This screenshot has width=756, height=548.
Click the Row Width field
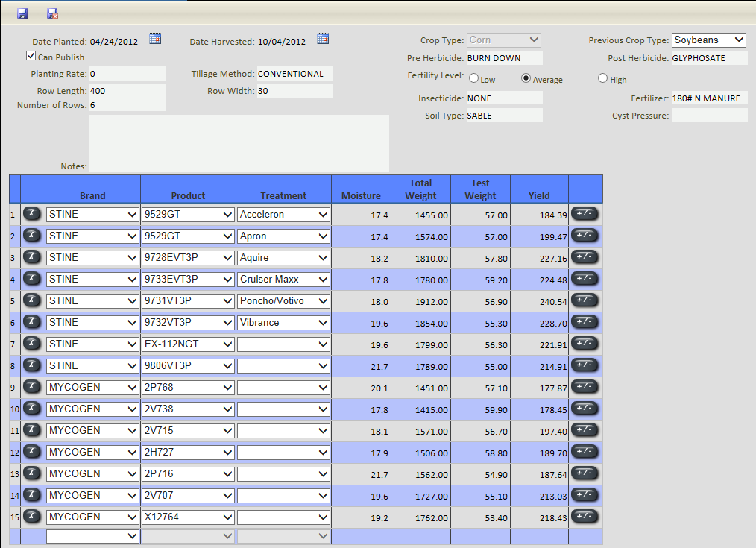tap(294, 91)
